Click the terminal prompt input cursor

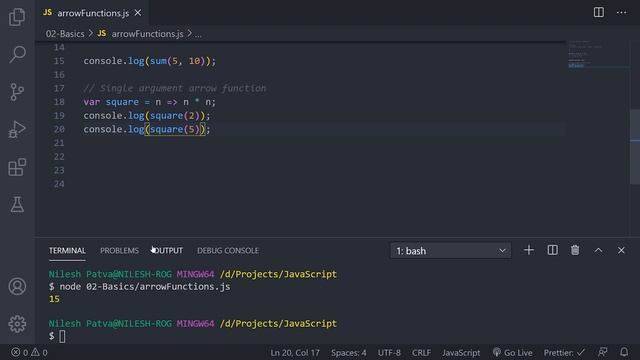62,336
